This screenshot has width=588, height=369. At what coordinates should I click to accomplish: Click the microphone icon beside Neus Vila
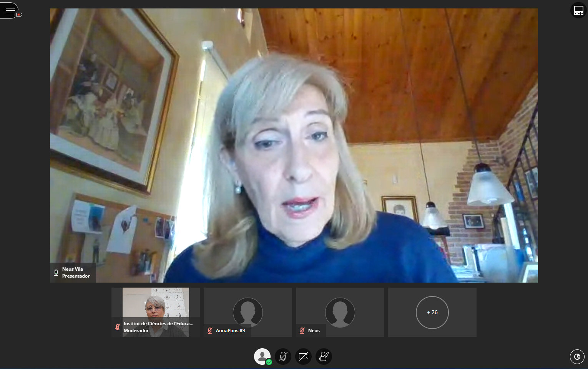56,273
